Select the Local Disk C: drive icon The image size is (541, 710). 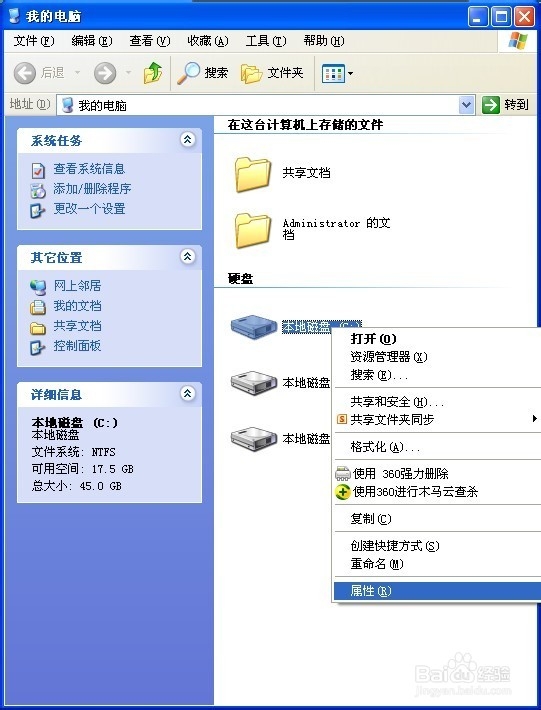pyautogui.click(x=254, y=326)
